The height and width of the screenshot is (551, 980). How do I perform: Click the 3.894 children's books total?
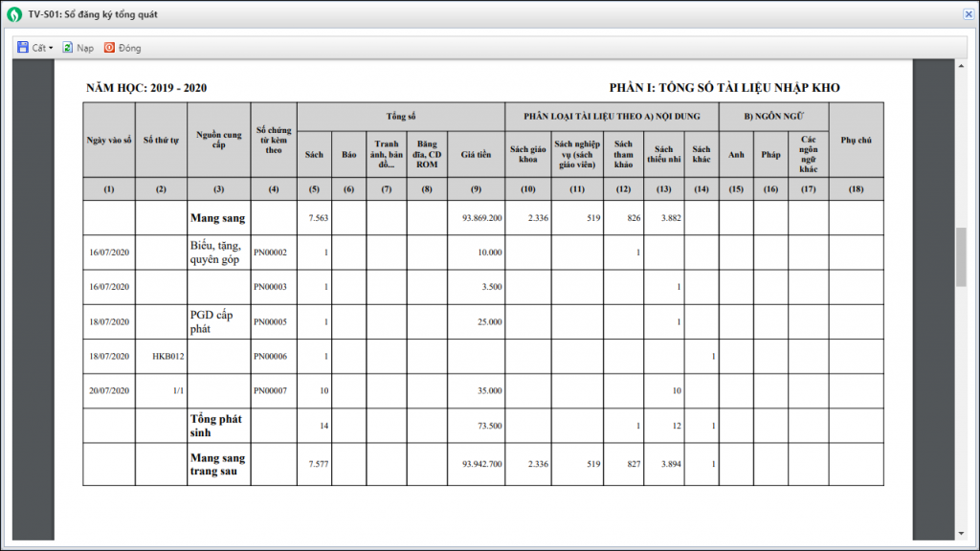tap(671, 464)
